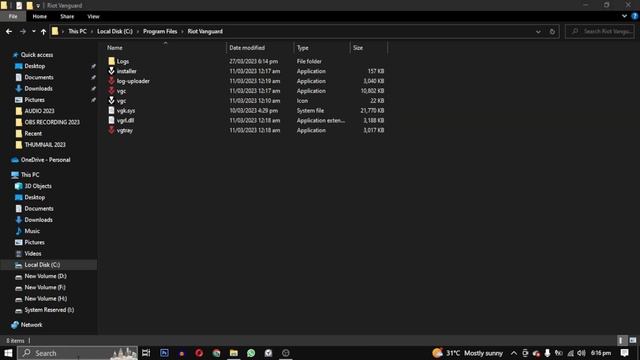This screenshot has width=640, height=360.
Task: Open the Share ribbon tab
Action: [x=67, y=16]
